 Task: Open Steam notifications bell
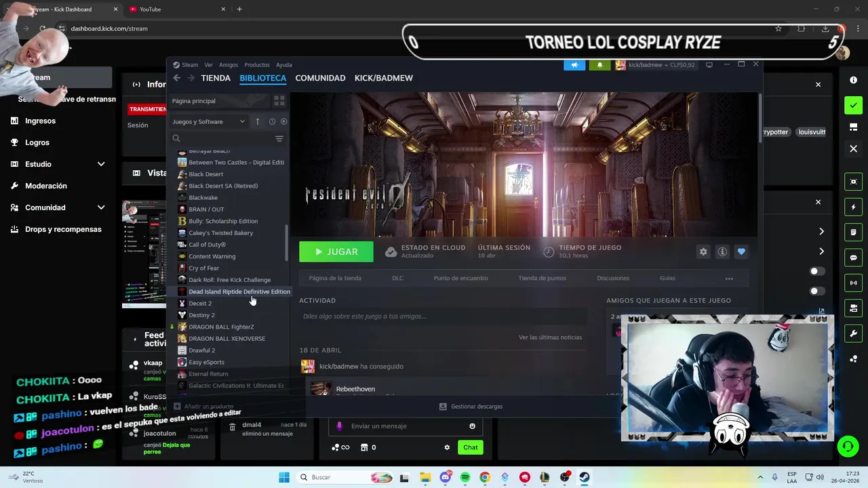point(599,65)
